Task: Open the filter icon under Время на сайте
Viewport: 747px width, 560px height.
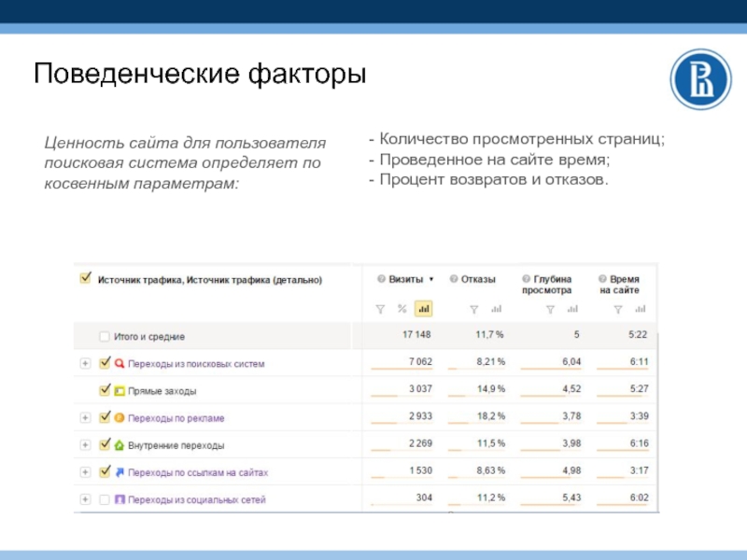Action: pyautogui.click(x=618, y=310)
